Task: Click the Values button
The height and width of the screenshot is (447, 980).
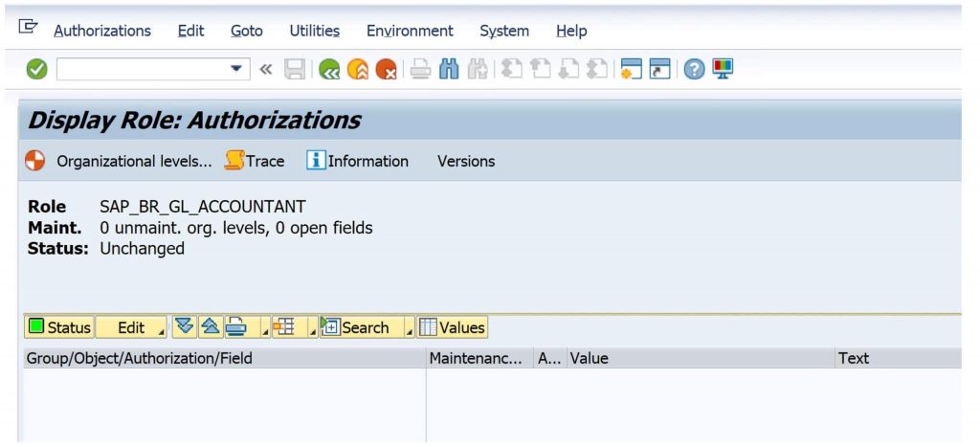Action: (452, 327)
